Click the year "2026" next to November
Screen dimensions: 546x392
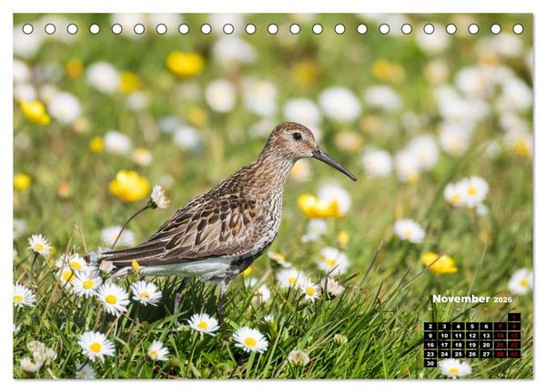[x=503, y=300]
